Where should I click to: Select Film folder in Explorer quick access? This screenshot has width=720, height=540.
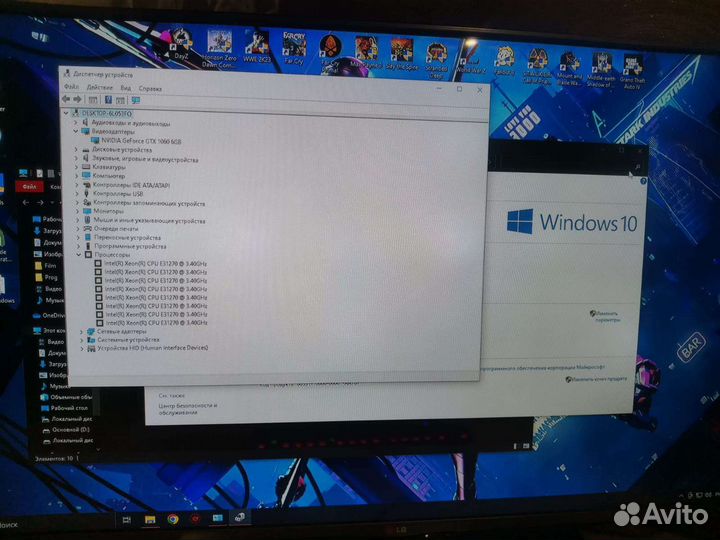point(46,266)
